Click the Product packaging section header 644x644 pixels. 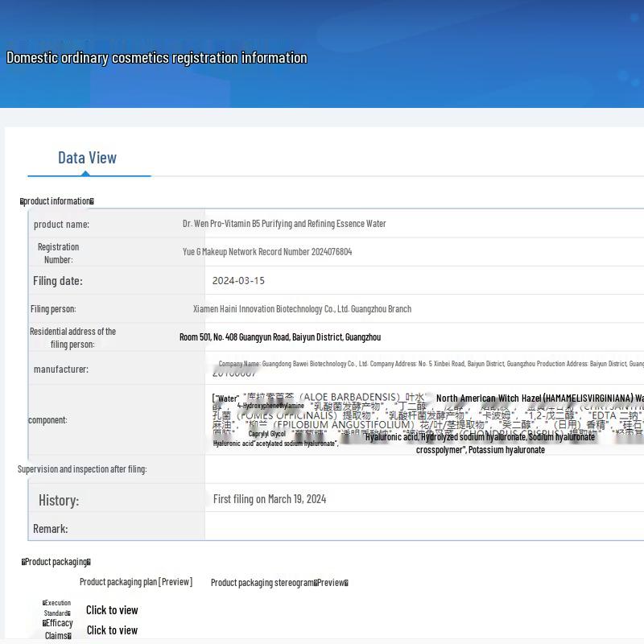click(x=56, y=562)
